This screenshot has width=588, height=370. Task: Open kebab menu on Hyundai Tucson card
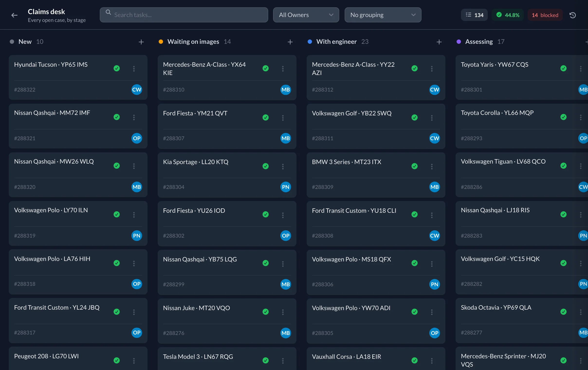coord(134,69)
